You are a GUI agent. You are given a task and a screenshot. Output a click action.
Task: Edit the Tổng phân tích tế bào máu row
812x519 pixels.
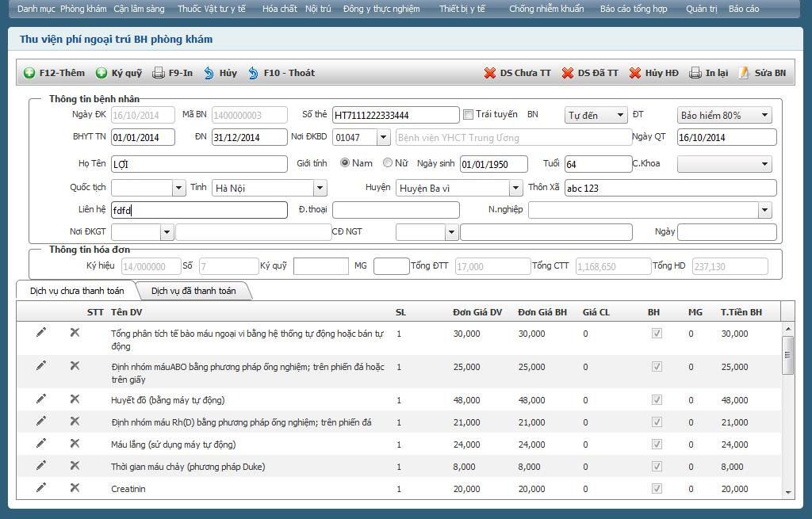click(41, 332)
